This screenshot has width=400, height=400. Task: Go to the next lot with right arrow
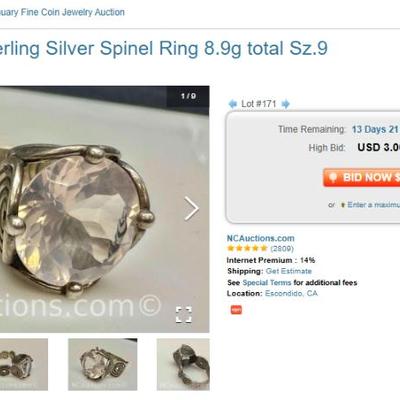coord(285,104)
